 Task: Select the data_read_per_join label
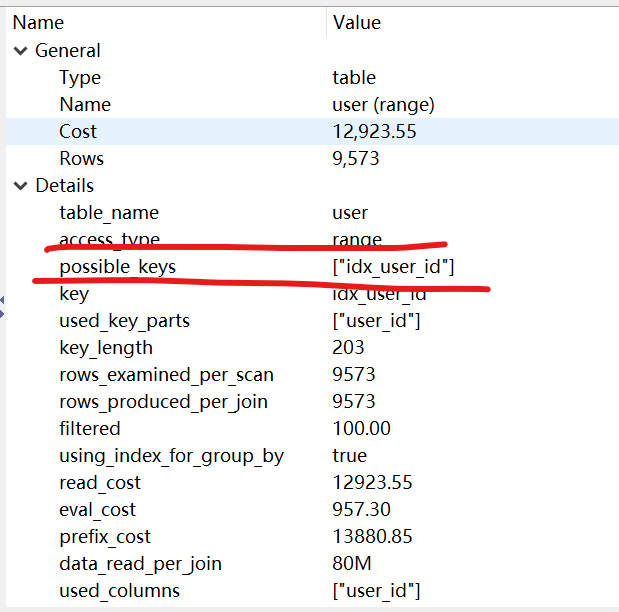[x=141, y=565]
